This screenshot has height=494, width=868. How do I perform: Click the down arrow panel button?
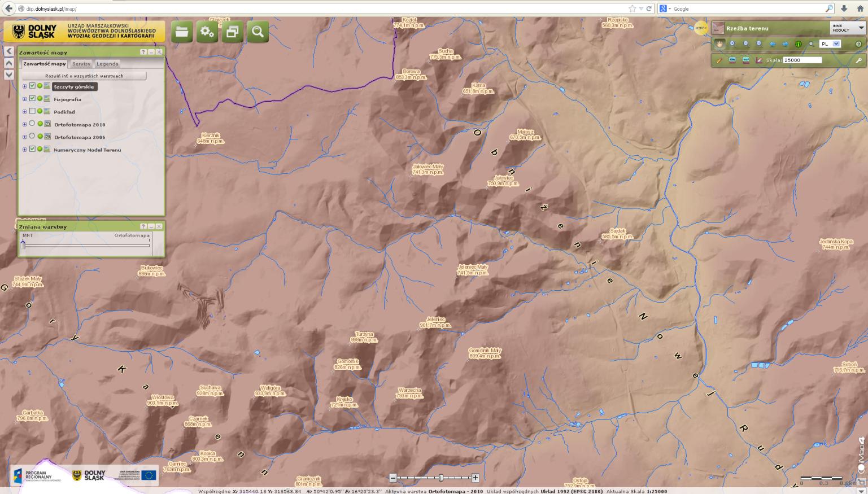point(9,75)
